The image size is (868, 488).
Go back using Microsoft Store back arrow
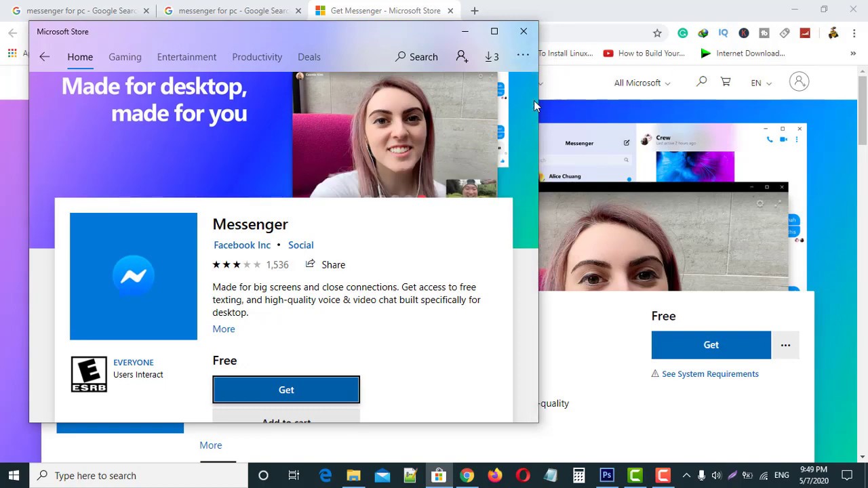point(45,57)
